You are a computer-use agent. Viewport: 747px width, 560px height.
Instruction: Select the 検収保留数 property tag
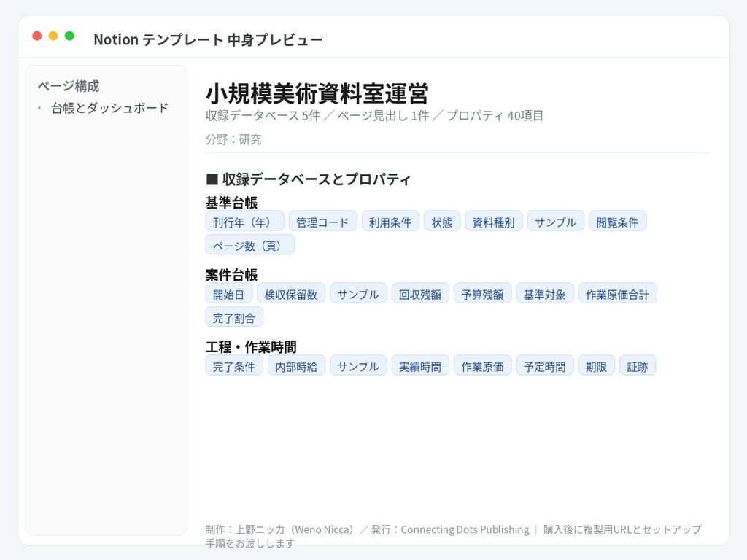[291, 293]
